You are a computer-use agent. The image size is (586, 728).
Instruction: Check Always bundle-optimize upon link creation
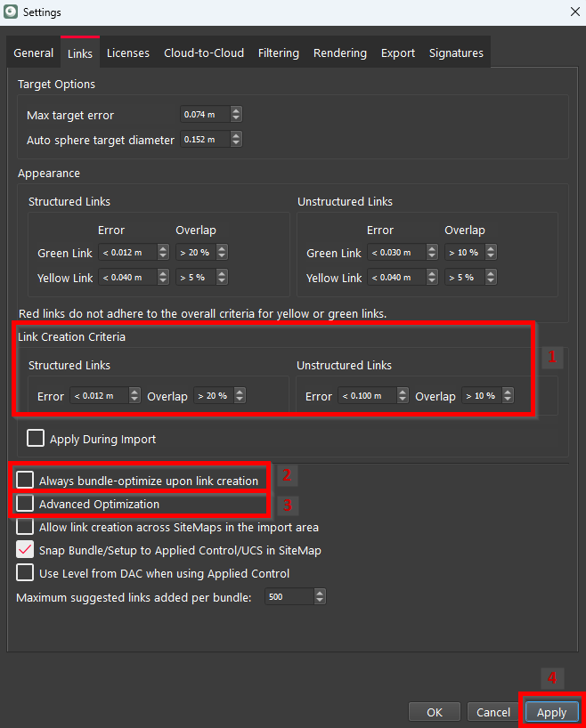click(25, 481)
